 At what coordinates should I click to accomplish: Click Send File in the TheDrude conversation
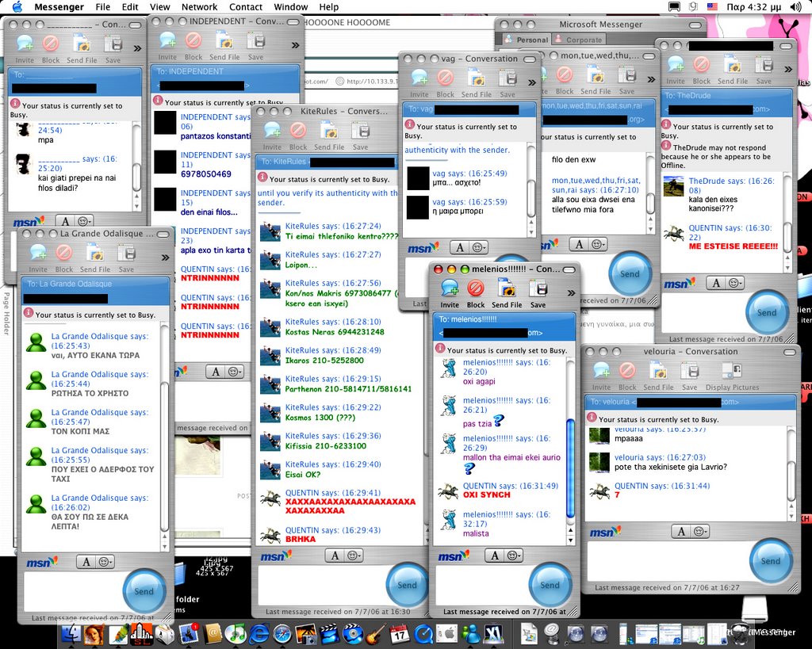click(732, 71)
